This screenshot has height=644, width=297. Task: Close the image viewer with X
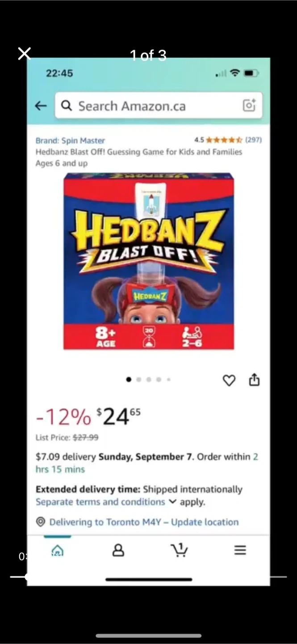pos(25,54)
